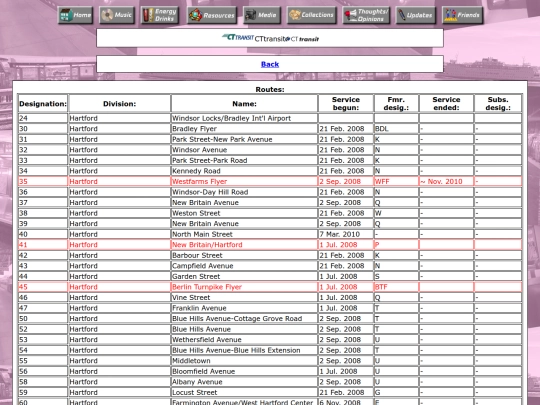This screenshot has height=405, width=540.
Task: Select the Vine Street route name
Action: (191, 298)
